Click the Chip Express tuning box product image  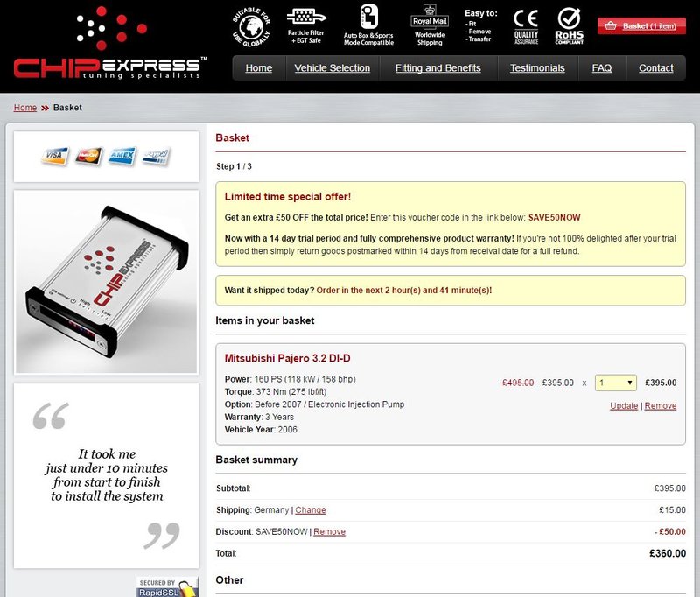coord(106,282)
